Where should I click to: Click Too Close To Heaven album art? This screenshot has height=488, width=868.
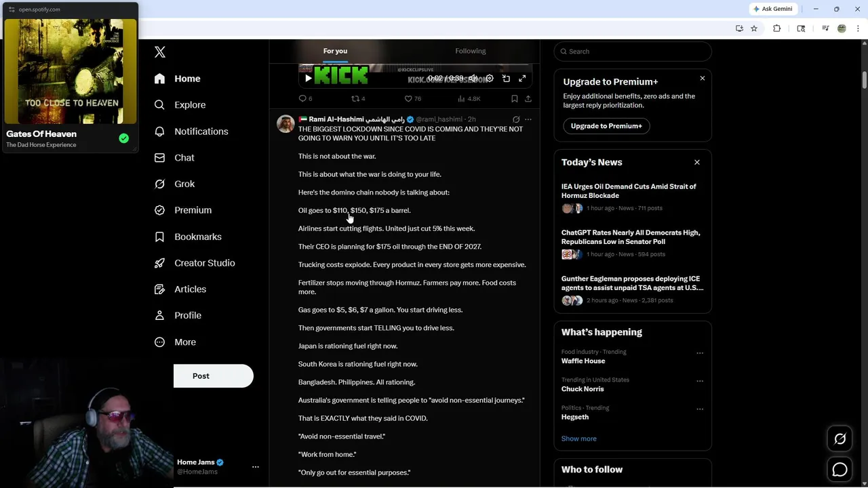tap(71, 70)
